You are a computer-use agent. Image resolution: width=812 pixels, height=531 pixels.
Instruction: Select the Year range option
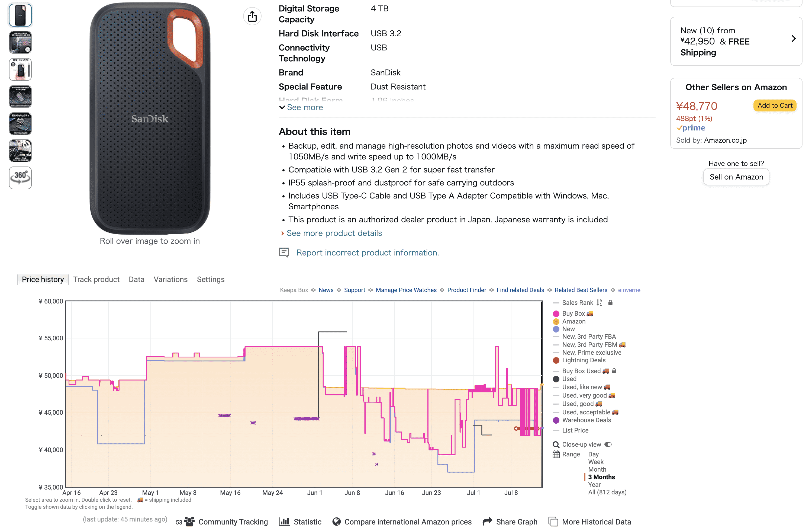tap(594, 484)
